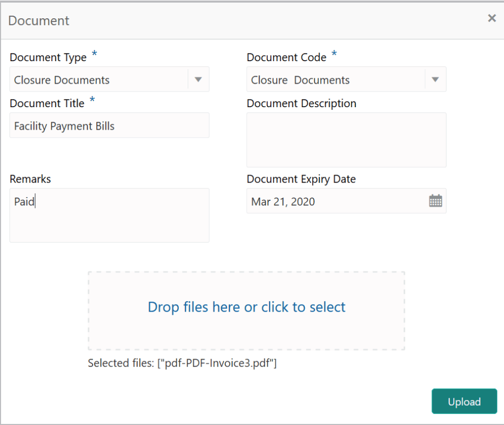Click the Document dialog title
Screen dimensions: 504x425
(38, 20)
